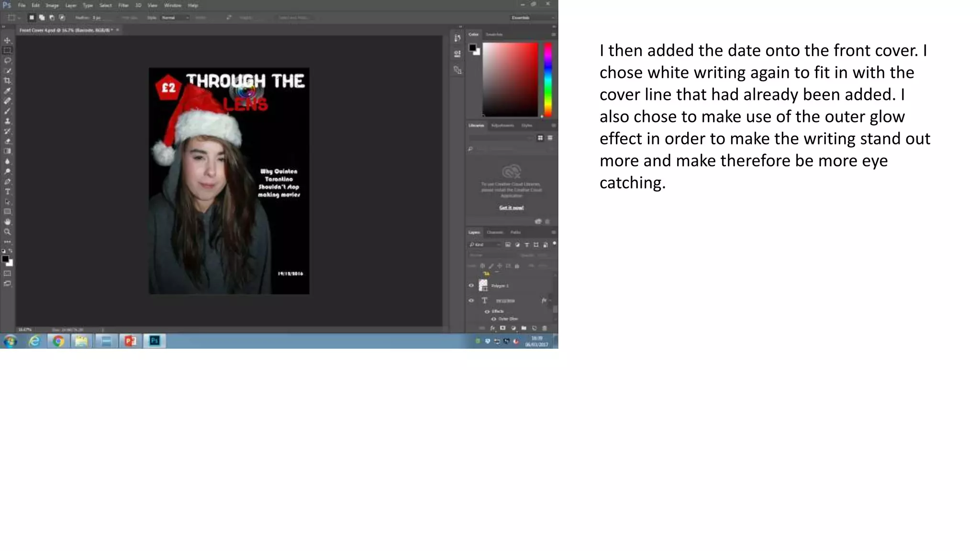
Task: Open the Style Normal dropdown
Action: (x=175, y=18)
